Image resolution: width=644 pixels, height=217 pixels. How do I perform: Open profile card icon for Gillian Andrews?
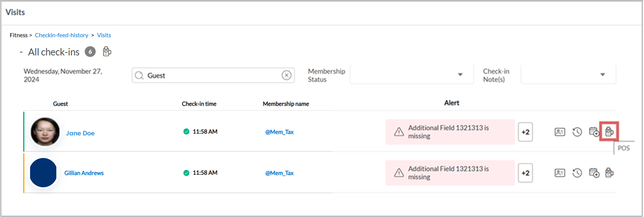pyautogui.click(x=560, y=173)
